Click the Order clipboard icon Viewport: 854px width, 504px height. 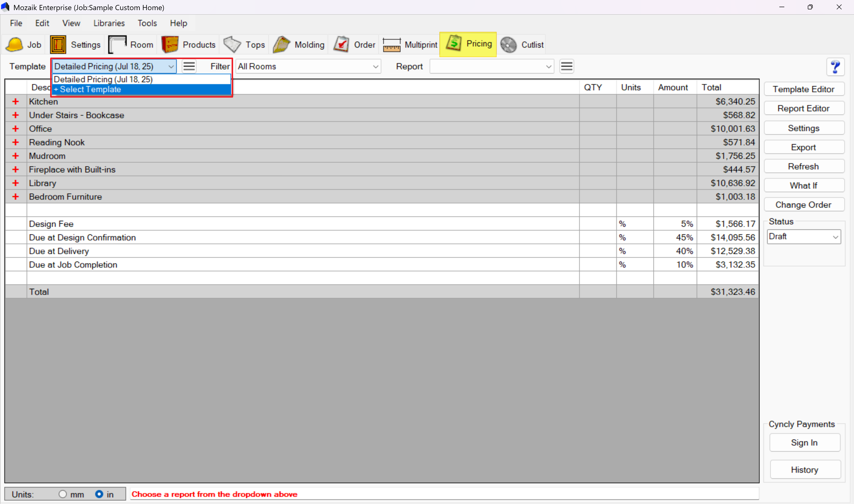(x=341, y=44)
